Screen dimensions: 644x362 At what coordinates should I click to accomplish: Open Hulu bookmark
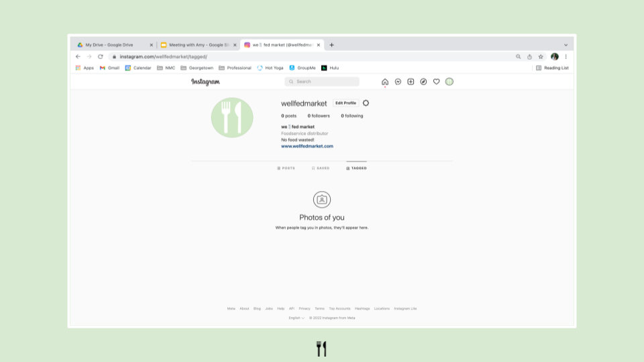(330, 68)
